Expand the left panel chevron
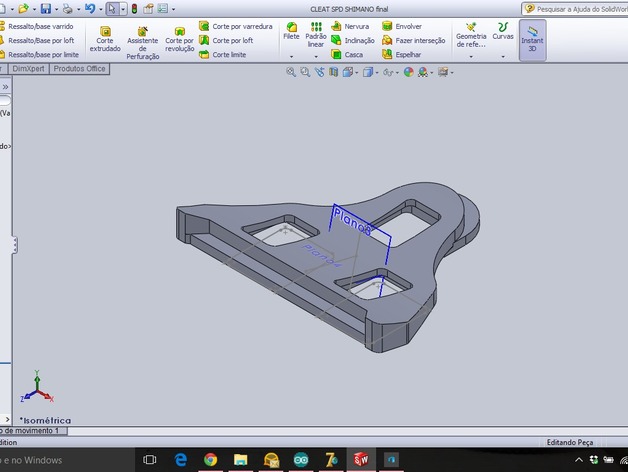 pos(5,87)
